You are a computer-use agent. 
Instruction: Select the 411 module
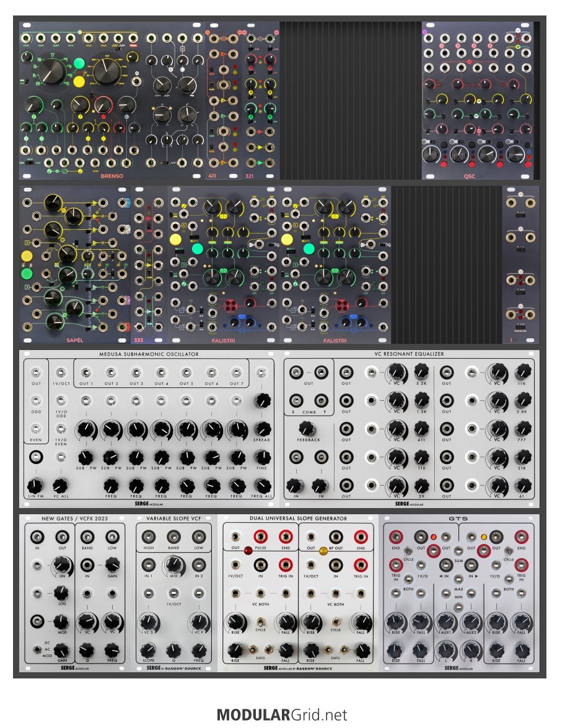tap(223, 100)
